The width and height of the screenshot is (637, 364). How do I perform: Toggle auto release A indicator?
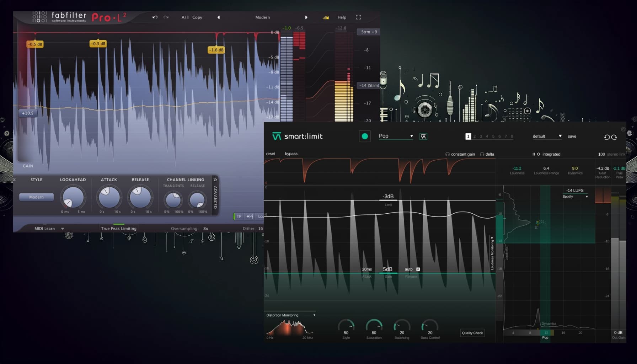418,269
